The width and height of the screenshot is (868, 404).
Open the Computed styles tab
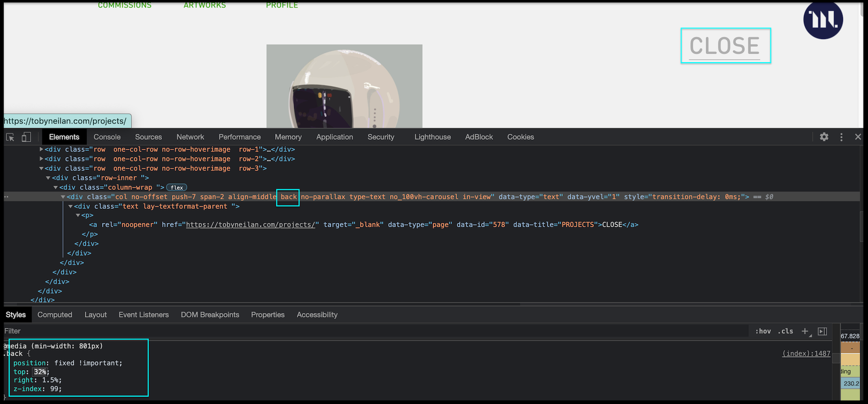[55, 315]
